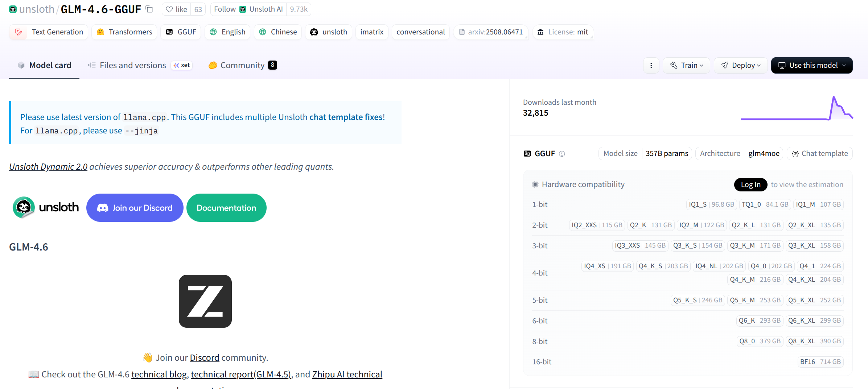
Task: Select the IQ2_XXS 115 GB quant
Action: point(597,225)
